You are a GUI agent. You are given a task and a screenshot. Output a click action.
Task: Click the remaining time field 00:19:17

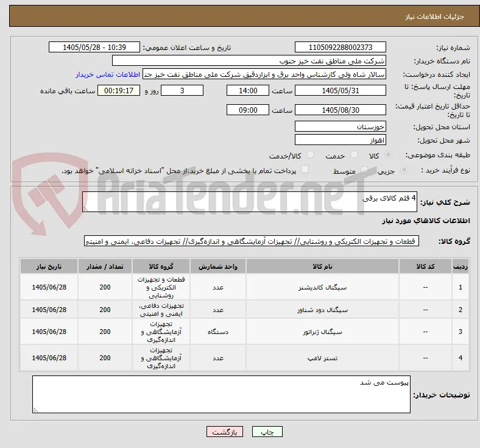pos(119,91)
